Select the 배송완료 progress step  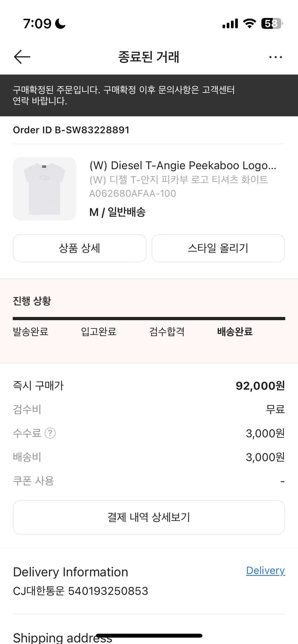[234, 331]
